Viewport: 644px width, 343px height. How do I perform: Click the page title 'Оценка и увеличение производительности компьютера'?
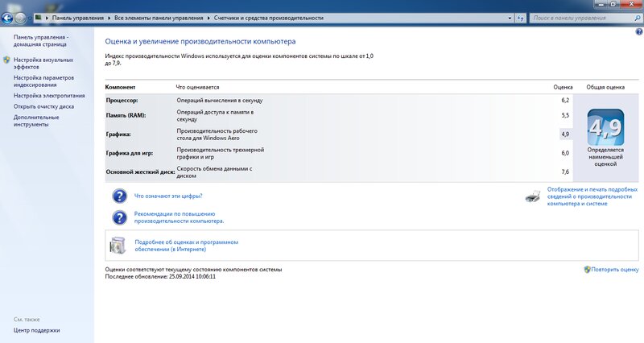(x=200, y=42)
